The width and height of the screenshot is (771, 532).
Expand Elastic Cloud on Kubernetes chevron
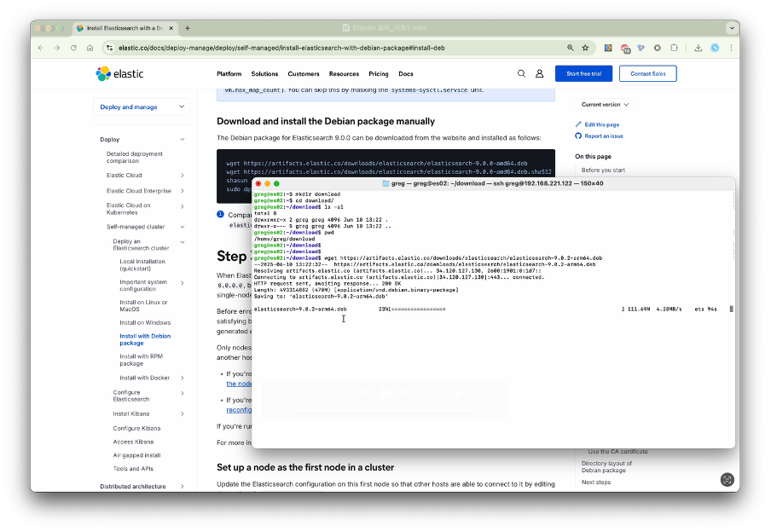point(183,206)
